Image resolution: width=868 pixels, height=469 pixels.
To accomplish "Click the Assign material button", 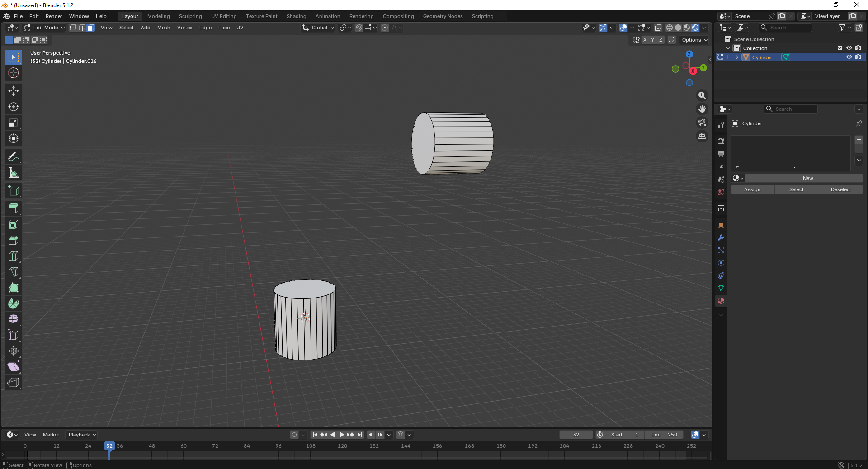I will tap(752, 189).
